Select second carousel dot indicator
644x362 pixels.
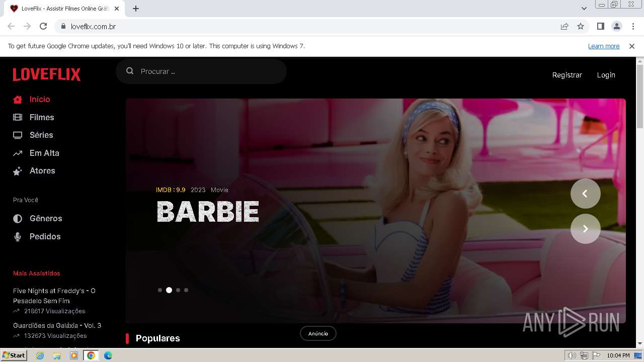[x=169, y=290]
